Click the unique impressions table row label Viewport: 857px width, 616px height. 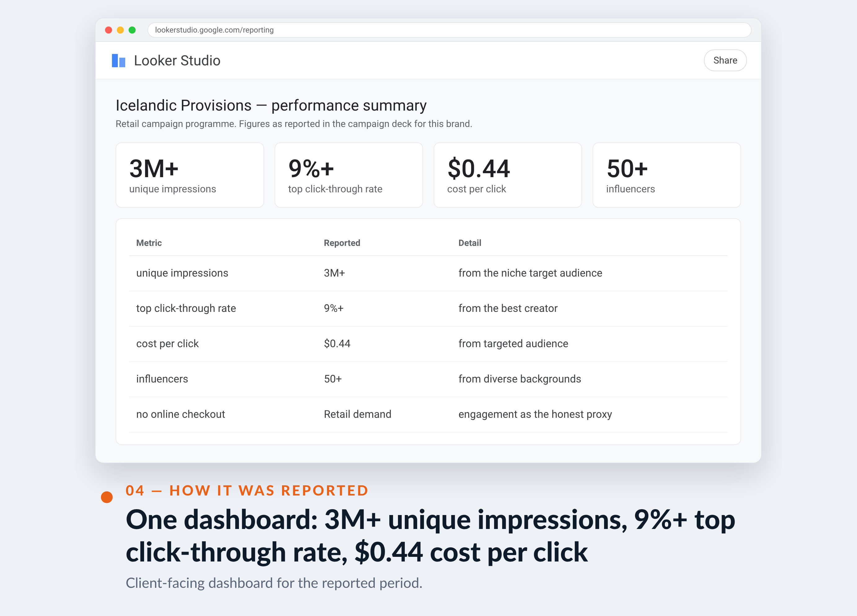click(x=182, y=273)
